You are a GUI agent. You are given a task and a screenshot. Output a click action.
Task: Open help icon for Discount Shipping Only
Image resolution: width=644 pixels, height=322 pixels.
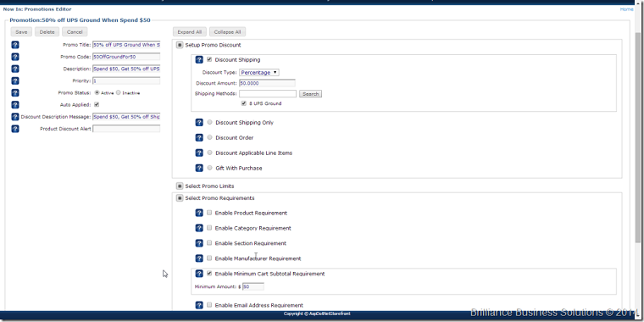[x=199, y=122]
